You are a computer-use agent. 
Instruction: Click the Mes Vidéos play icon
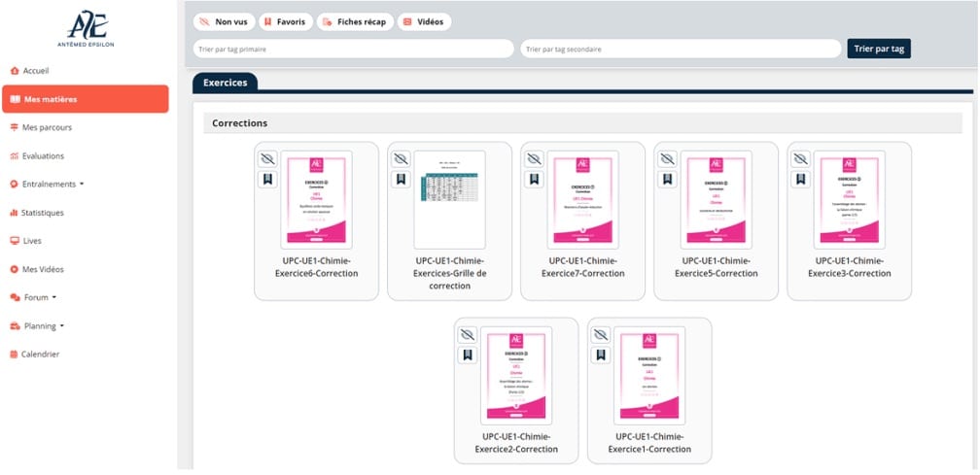(15, 270)
